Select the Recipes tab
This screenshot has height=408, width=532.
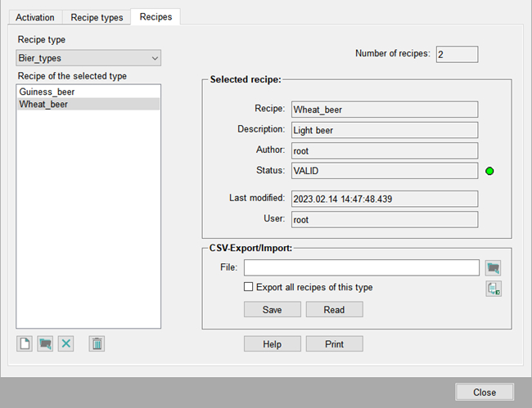point(156,16)
